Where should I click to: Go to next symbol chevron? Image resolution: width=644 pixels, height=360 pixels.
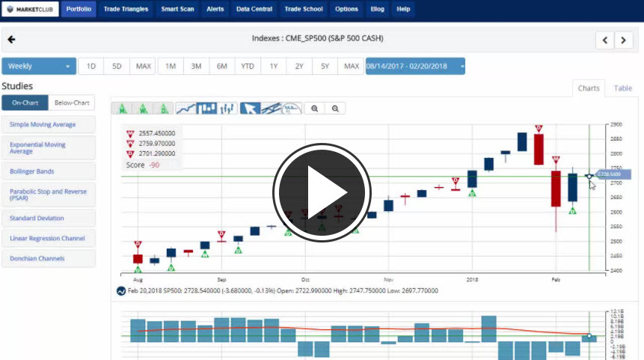(x=624, y=40)
